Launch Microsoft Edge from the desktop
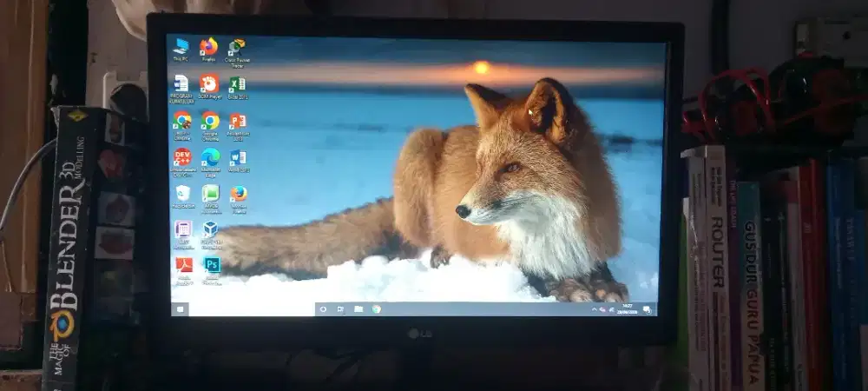Image resolution: width=868 pixels, height=391 pixels. pos(209,158)
